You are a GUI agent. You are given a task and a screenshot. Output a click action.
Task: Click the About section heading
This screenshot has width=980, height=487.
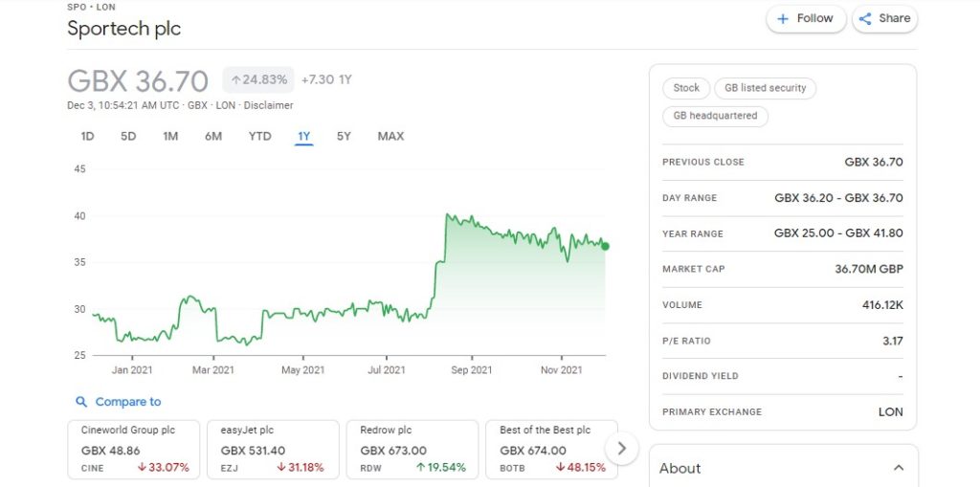pyautogui.click(x=680, y=468)
